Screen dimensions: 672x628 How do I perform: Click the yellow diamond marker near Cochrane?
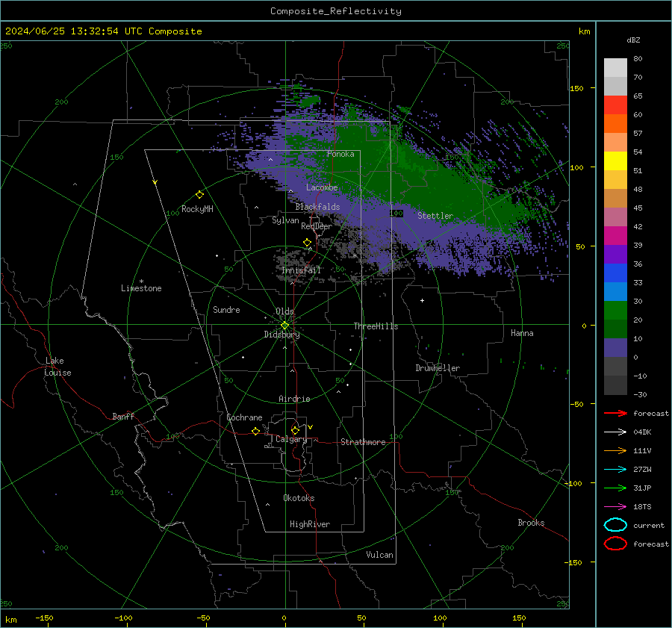(x=256, y=431)
